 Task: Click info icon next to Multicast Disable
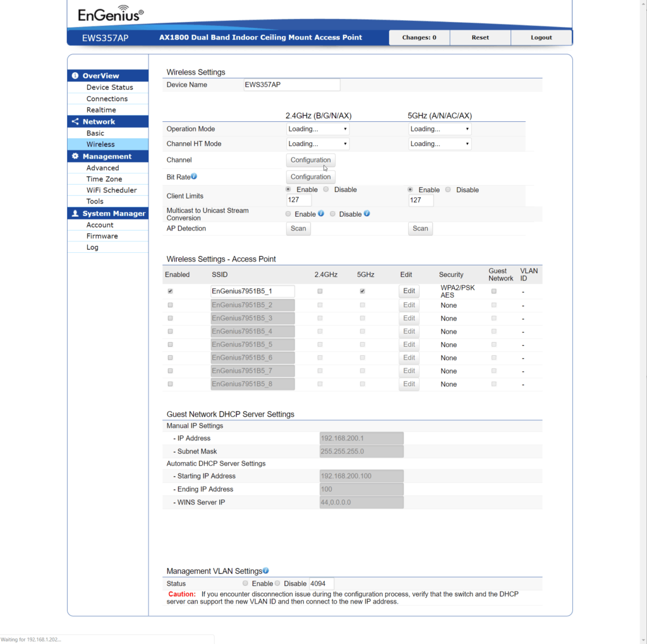coord(367,214)
